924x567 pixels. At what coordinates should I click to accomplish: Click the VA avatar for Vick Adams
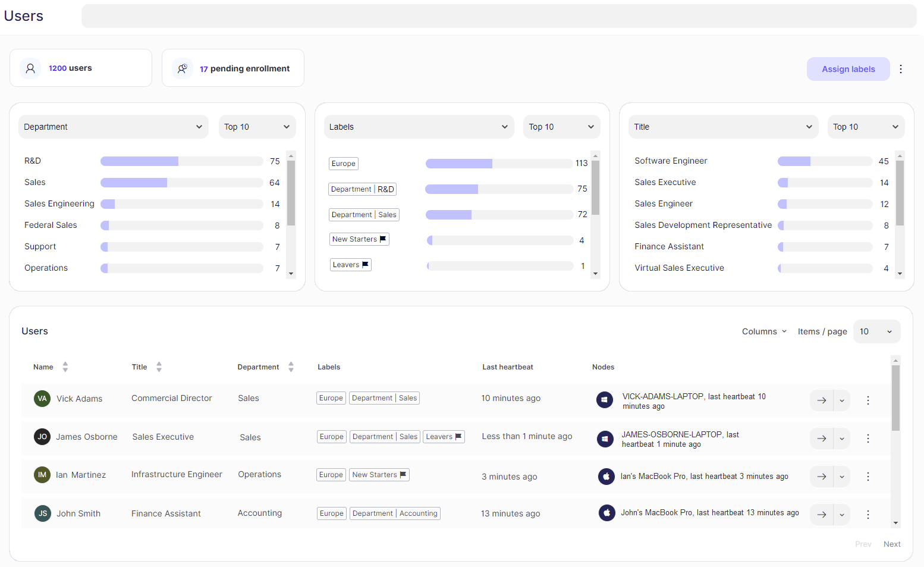[x=42, y=399]
